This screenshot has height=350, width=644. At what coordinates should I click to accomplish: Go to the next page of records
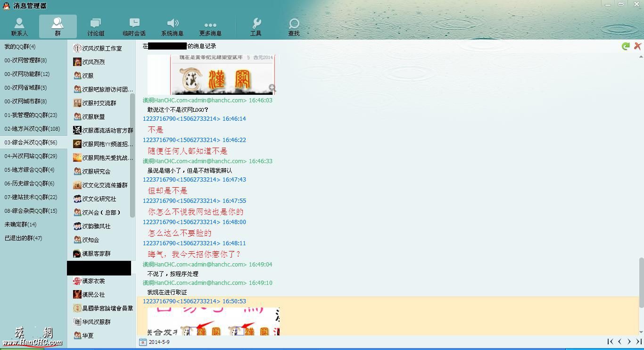(x=629, y=342)
